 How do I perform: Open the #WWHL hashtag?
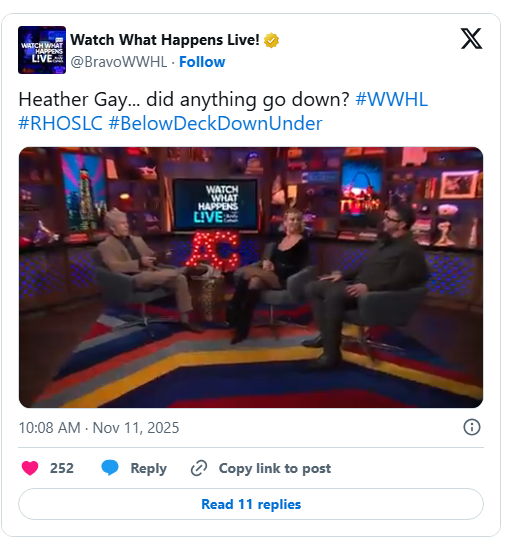tap(392, 99)
